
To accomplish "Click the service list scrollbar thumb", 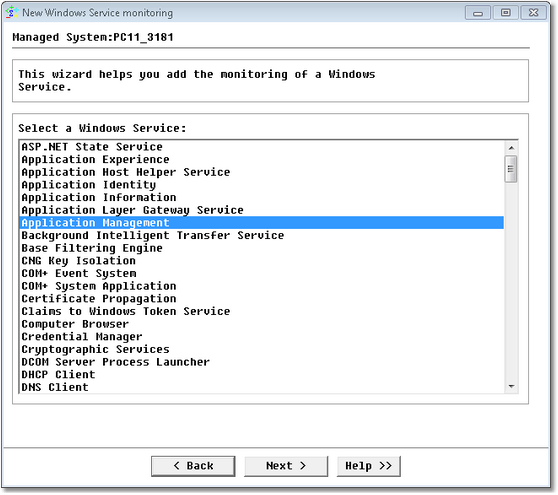I will point(511,169).
